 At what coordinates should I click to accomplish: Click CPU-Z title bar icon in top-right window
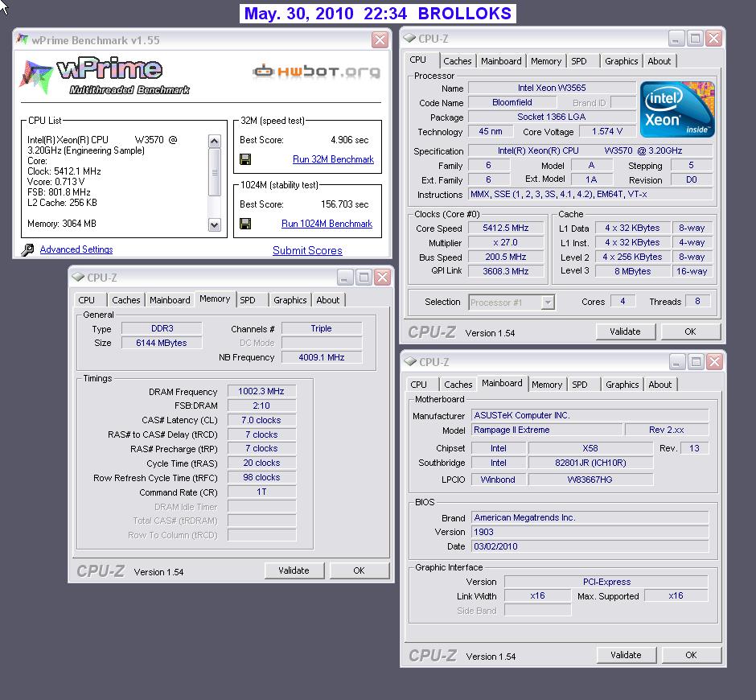(410, 38)
